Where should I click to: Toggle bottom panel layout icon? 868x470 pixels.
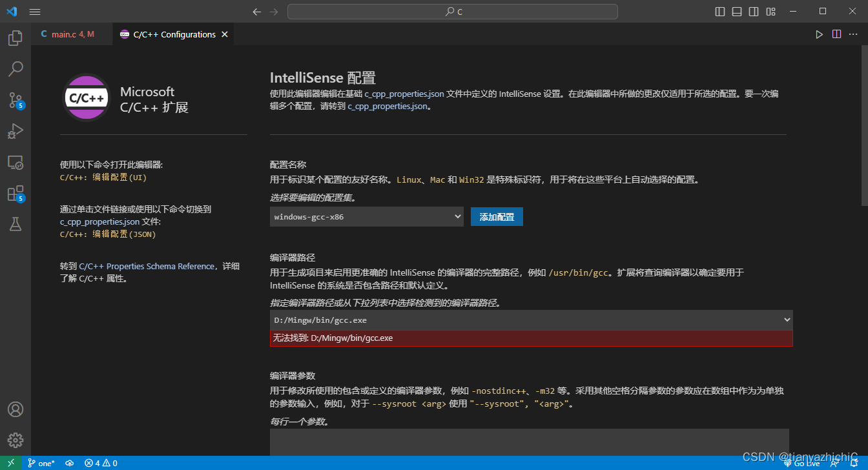[737, 12]
